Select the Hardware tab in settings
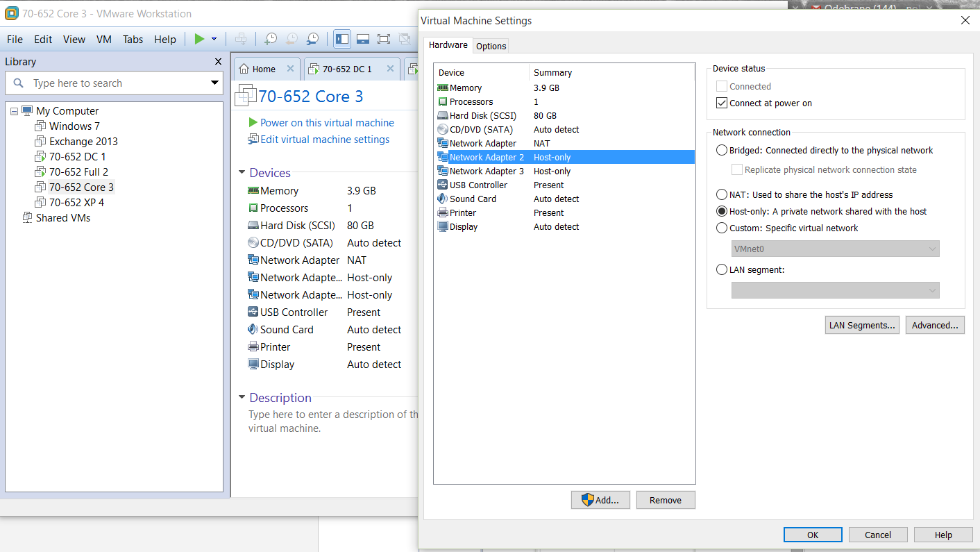The height and width of the screenshot is (552, 980). 448,45
